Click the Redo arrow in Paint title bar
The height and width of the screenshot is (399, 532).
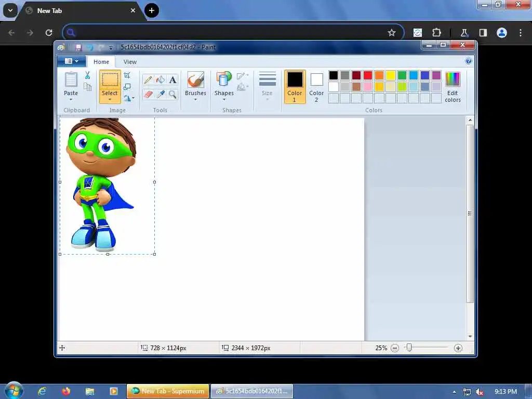[101, 47]
